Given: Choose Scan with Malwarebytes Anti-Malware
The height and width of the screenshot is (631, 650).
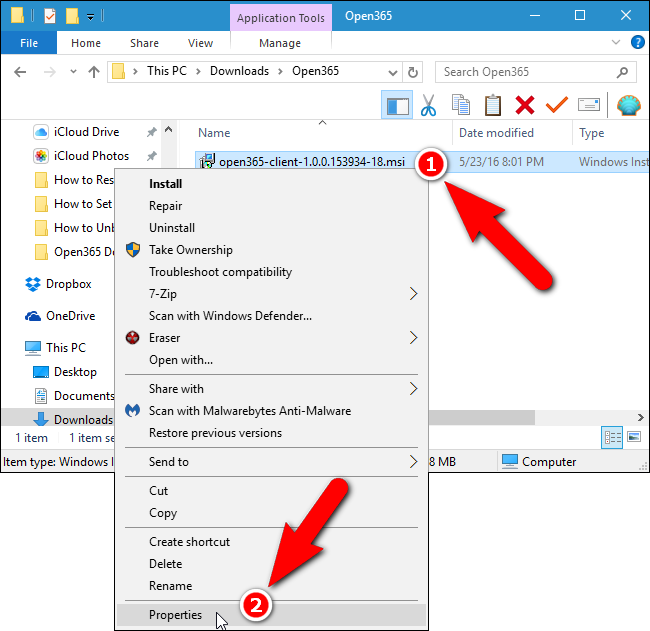Looking at the screenshot, I should tap(271, 411).
